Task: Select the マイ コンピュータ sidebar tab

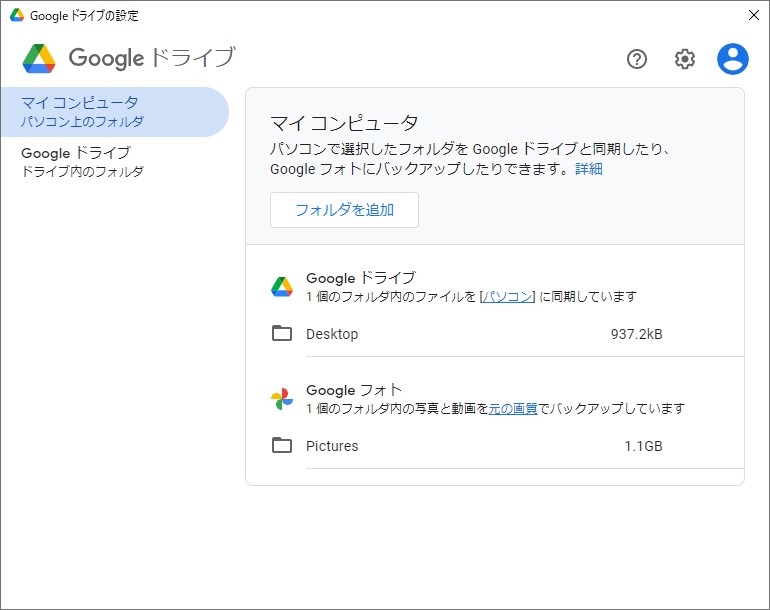Action: (114, 111)
